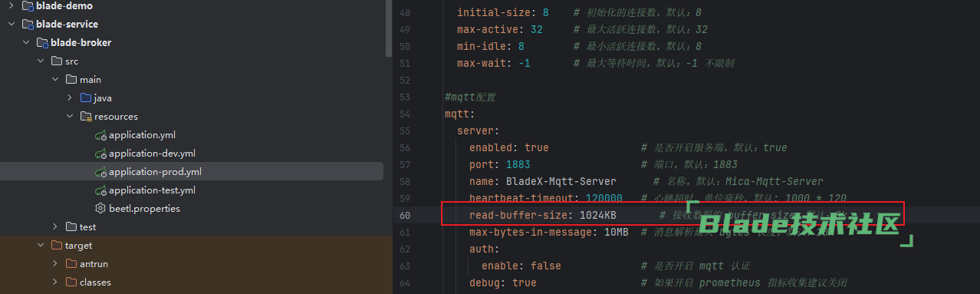Click the blade-service module folder icon
The height and width of the screenshot is (294, 980).
pos(28,25)
